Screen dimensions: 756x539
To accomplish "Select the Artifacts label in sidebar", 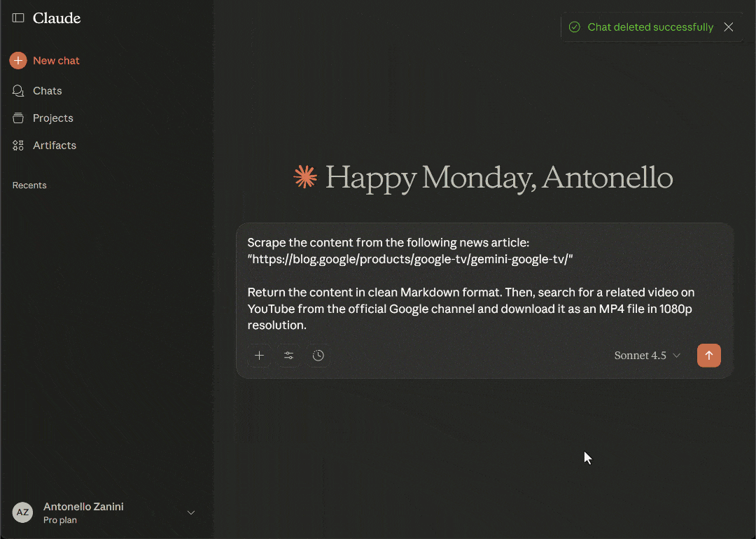I will pyautogui.click(x=55, y=146).
